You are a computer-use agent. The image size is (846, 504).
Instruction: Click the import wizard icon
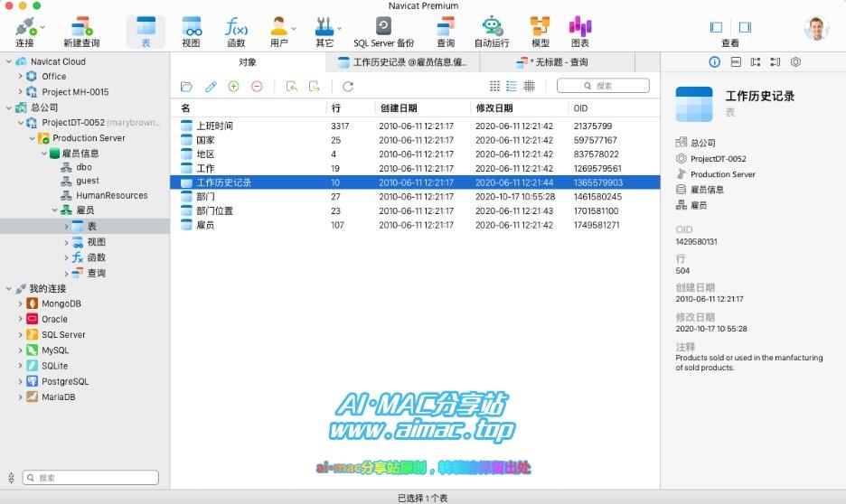[x=291, y=86]
